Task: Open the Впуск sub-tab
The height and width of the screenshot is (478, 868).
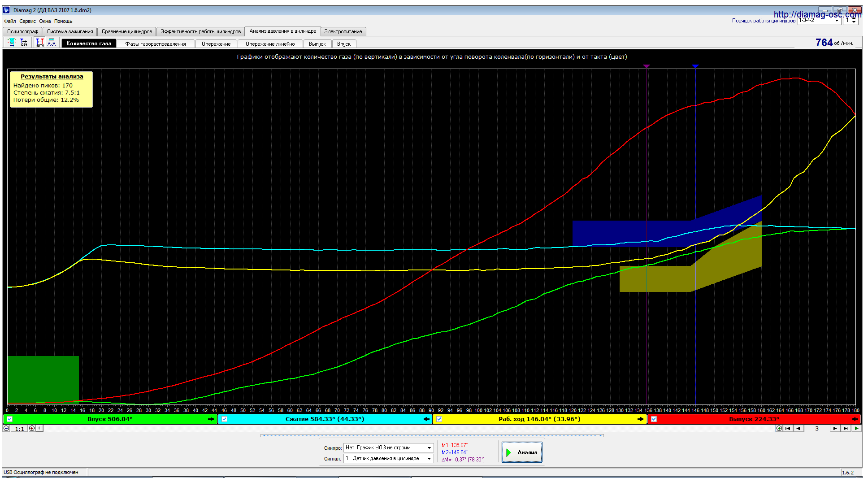Action: tap(344, 43)
